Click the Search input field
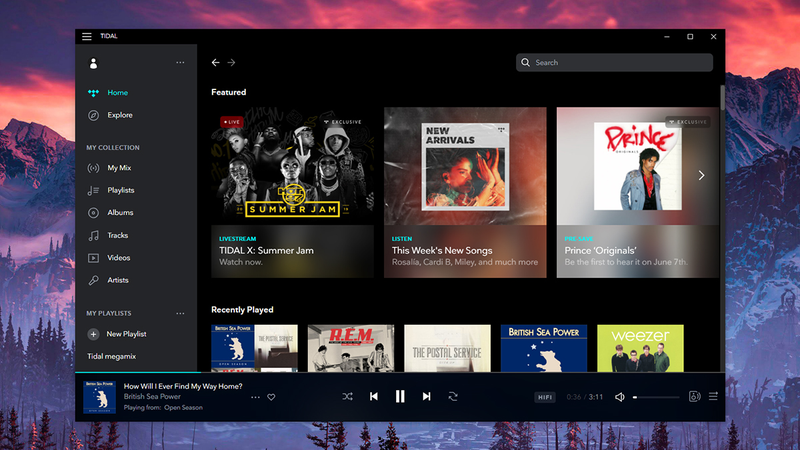 [614, 62]
